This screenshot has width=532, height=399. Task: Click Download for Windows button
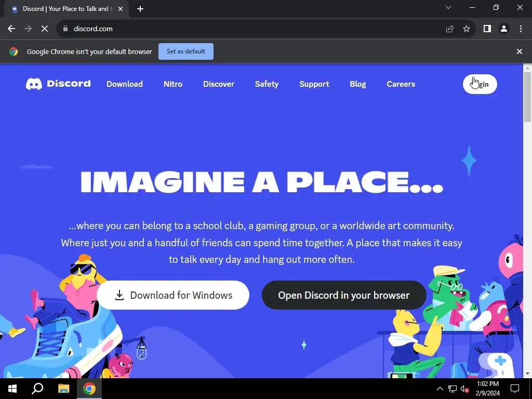click(x=173, y=295)
